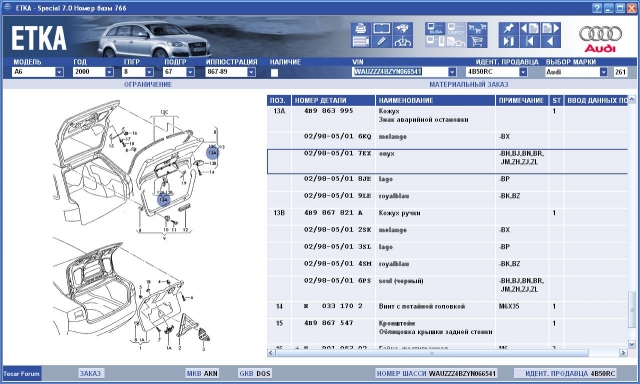Open the МАТЕРИАЛЬНЫЙ ЗАКАЗ tab

click(469, 84)
